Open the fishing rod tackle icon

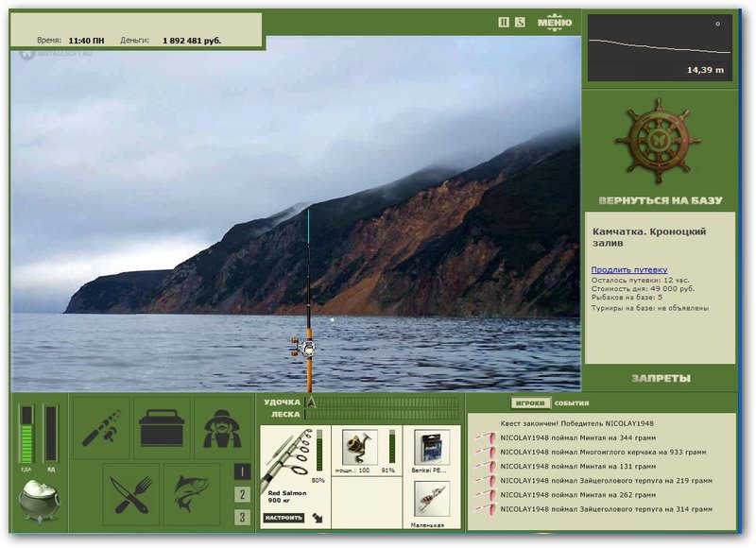coord(101,427)
